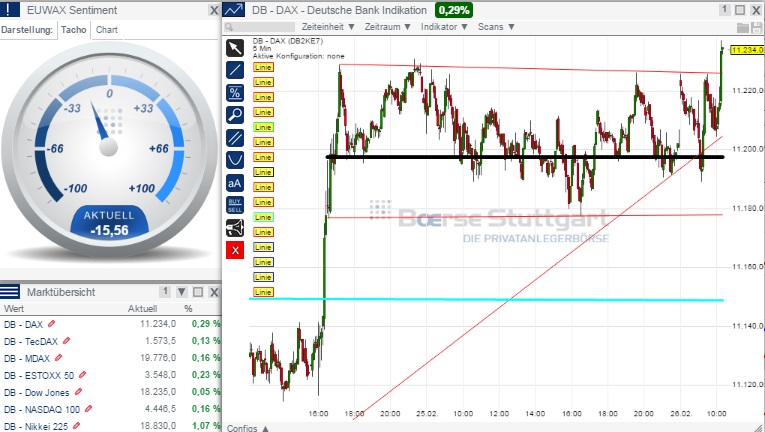Click the list icon beside Marktübersicht title
This screenshot has width=765, height=432.
click(x=10, y=292)
